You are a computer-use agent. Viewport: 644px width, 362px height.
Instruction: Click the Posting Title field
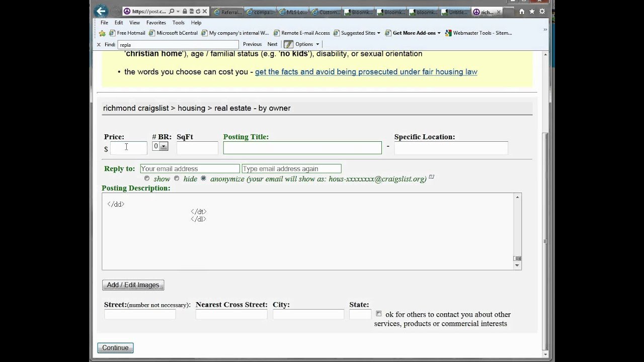click(302, 148)
